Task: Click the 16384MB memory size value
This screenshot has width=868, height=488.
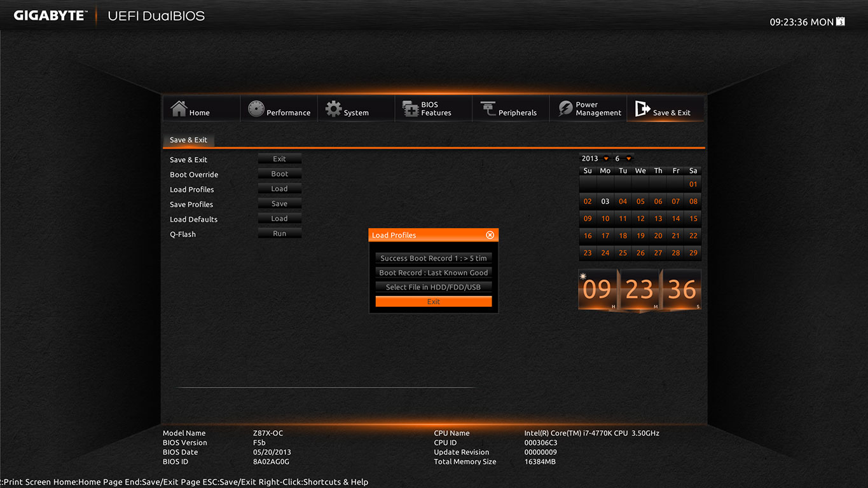Action: (x=540, y=462)
